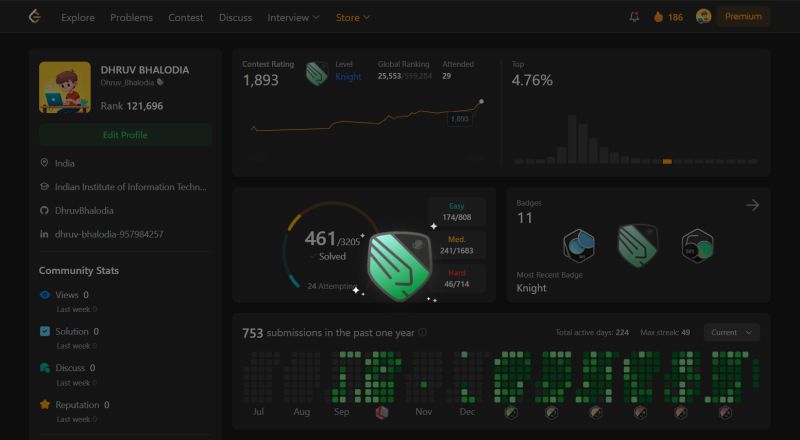Open the Contest page

click(x=186, y=17)
